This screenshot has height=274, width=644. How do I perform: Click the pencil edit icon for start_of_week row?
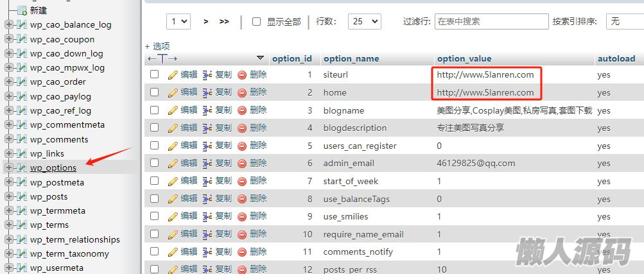click(x=173, y=181)
